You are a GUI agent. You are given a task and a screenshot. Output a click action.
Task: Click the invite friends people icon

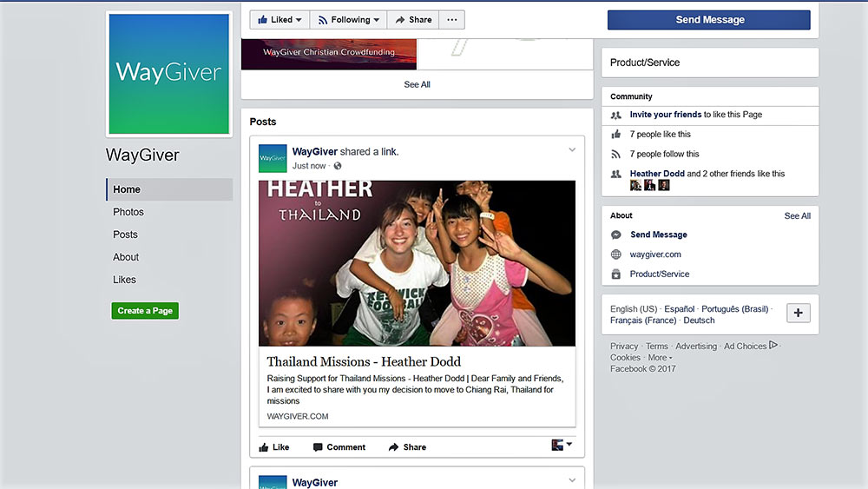tap(615, 116)
